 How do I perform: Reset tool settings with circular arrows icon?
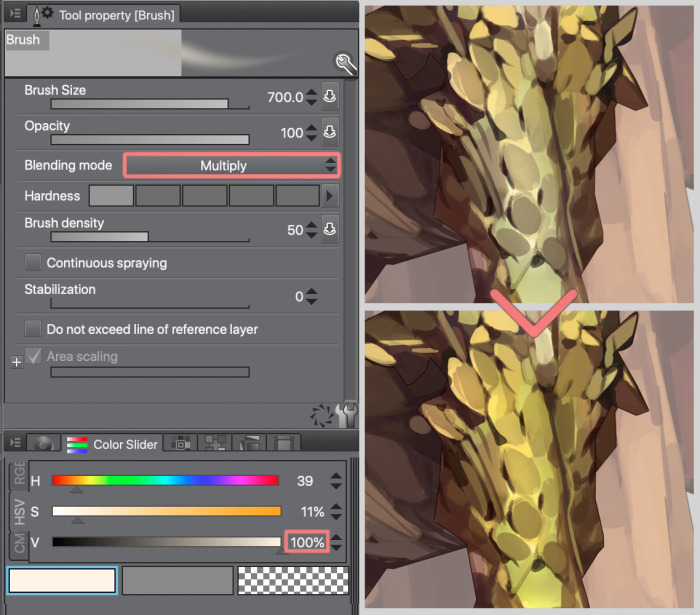(x=322, y=414)
